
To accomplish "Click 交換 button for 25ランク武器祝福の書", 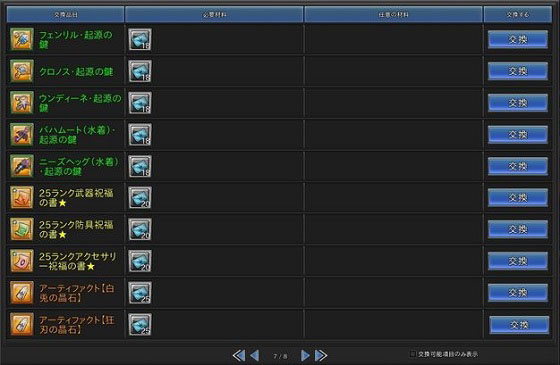I will 518,198.
